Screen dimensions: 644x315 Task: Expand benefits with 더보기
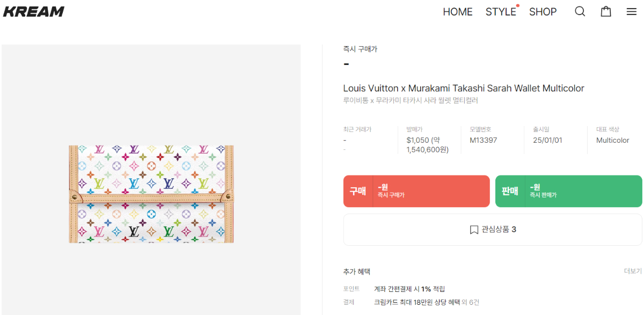point(633,271)
